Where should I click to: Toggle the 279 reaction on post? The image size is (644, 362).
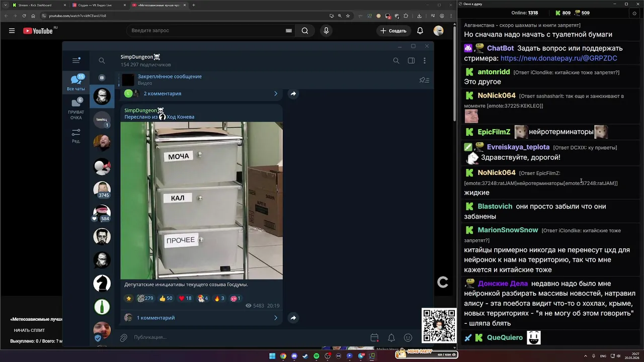click(x=145, y=298)
